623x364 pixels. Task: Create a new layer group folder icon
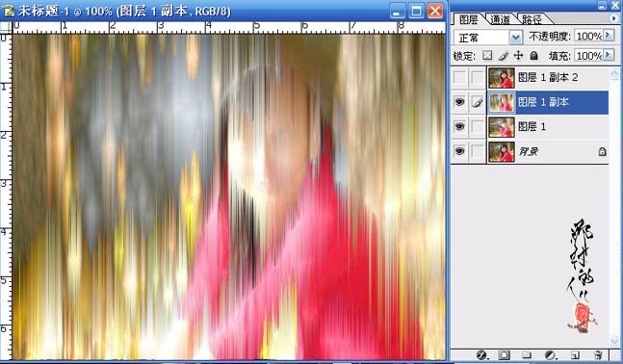click(527, 354)
